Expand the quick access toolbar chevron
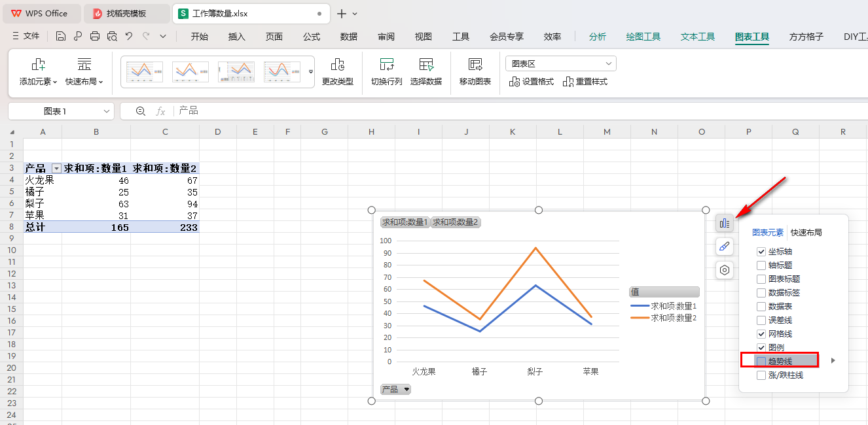This screenshot has width=868, height=425. [x=163, y=37]
